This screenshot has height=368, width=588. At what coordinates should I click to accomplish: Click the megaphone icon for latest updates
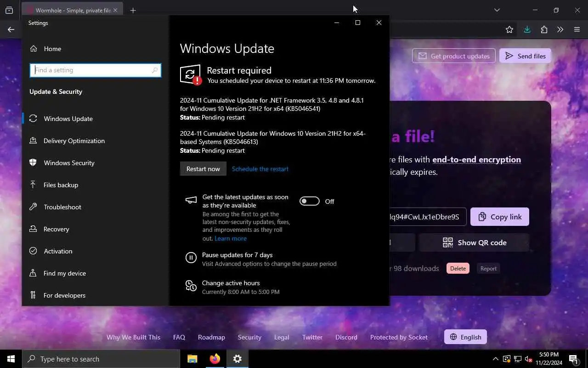pyautogui.click(x=191, y=200)
